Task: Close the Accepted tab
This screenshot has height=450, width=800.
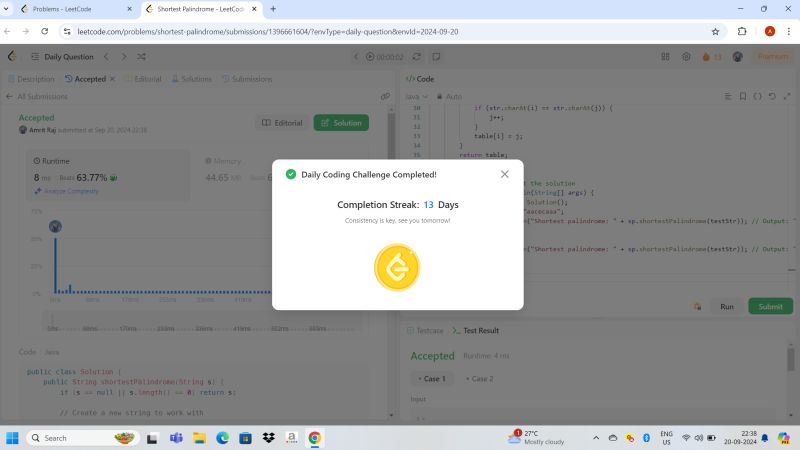Action: [x=112, y=79]
